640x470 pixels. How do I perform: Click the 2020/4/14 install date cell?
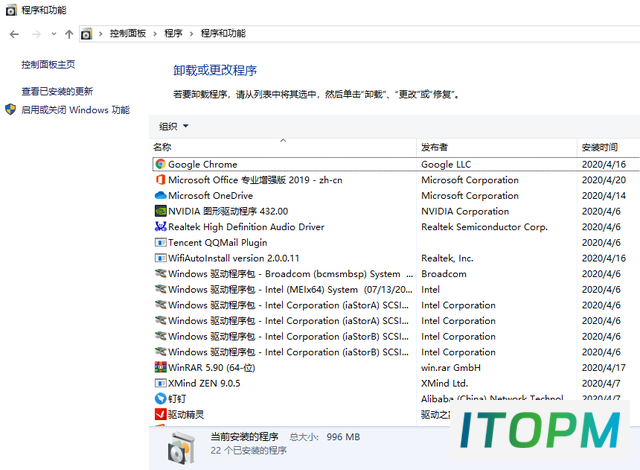pos(604,195)
